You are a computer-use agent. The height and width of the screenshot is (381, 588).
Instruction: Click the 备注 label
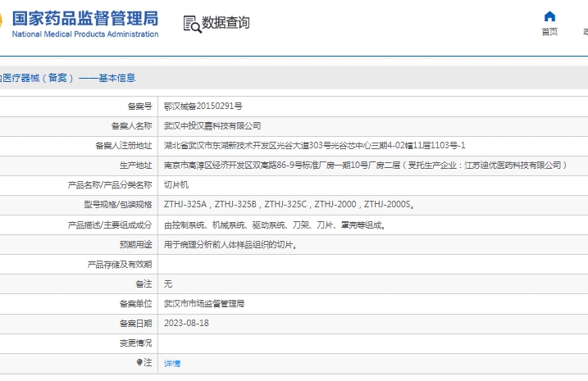pos(144,284)
